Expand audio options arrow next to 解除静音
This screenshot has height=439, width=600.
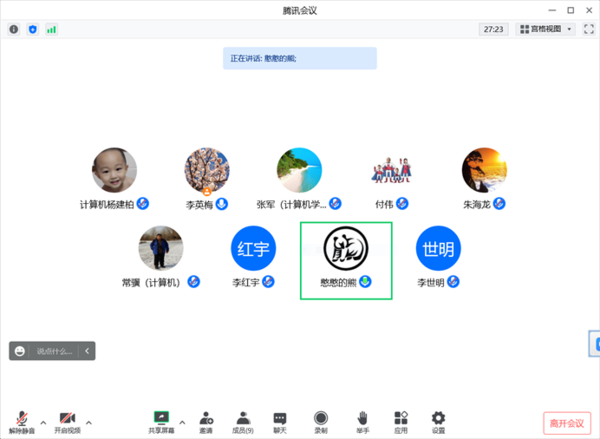tap(43, 423)
